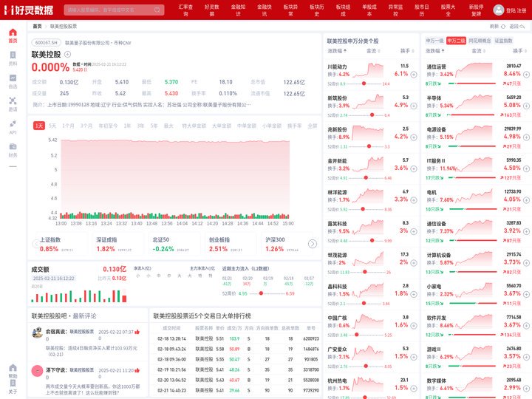Screen dimensions: 532x399
Task: Expand 163只涨 under 半导体
Action: click(511, 115)
